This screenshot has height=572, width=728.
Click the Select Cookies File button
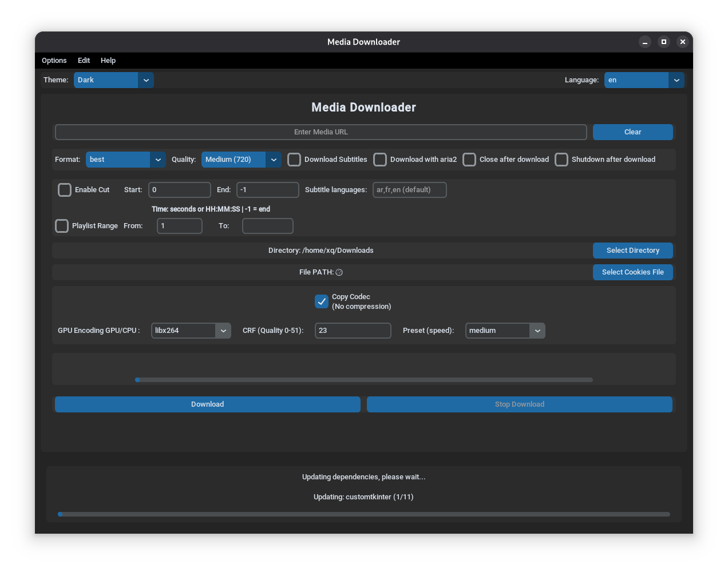[x=633, y=272]
